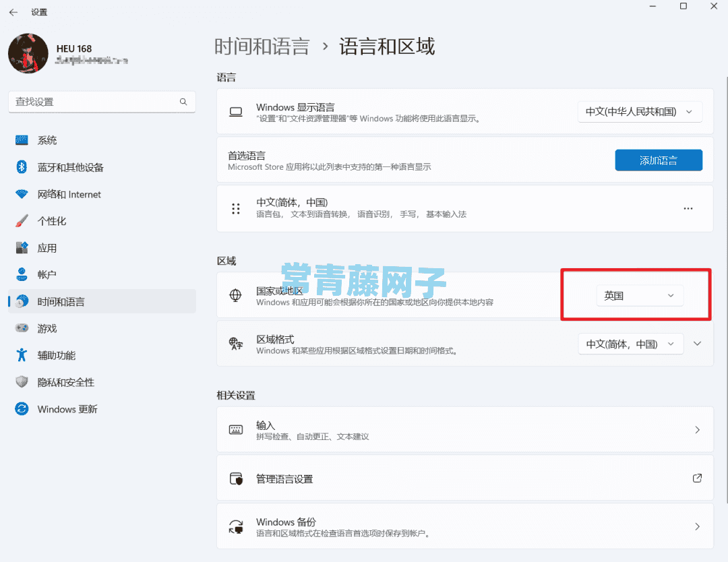
Task: Open Windows 显示语言 dropdown
Action: (640, 112)
